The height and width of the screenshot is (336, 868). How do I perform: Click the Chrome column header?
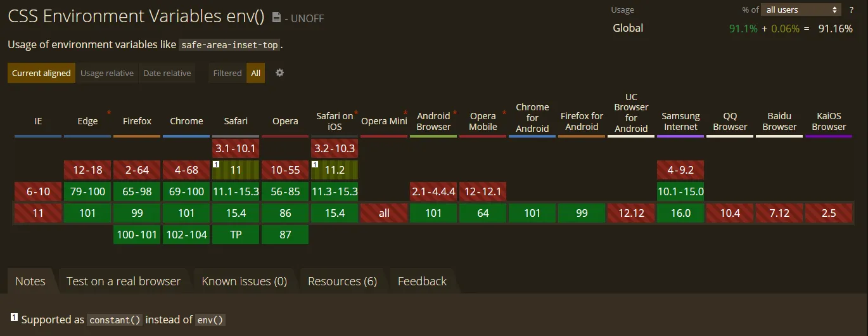pyautogui.click(x=186, y=121)
